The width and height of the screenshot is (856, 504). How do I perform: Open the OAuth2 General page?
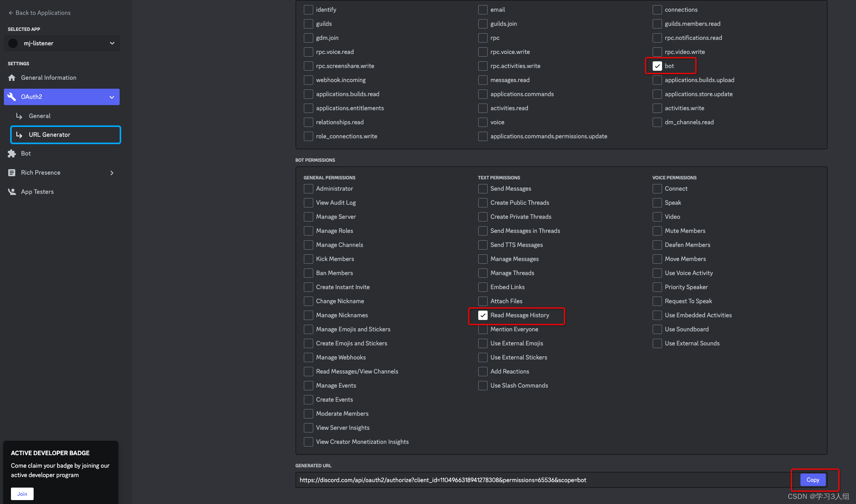tap(66, 116)
